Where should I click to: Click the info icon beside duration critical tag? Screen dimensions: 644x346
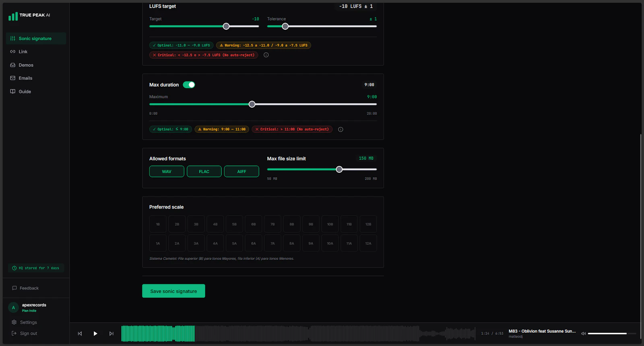(341, 129)
